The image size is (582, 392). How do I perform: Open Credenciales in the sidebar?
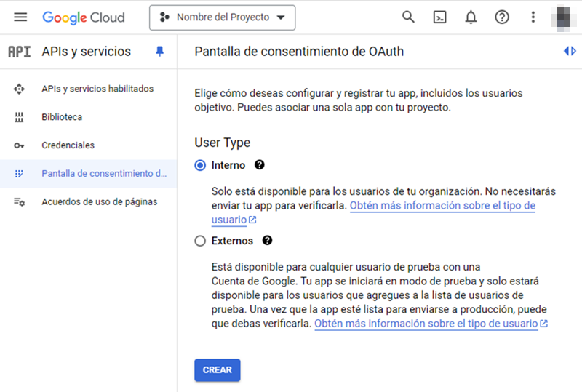(x=88, y=145)
